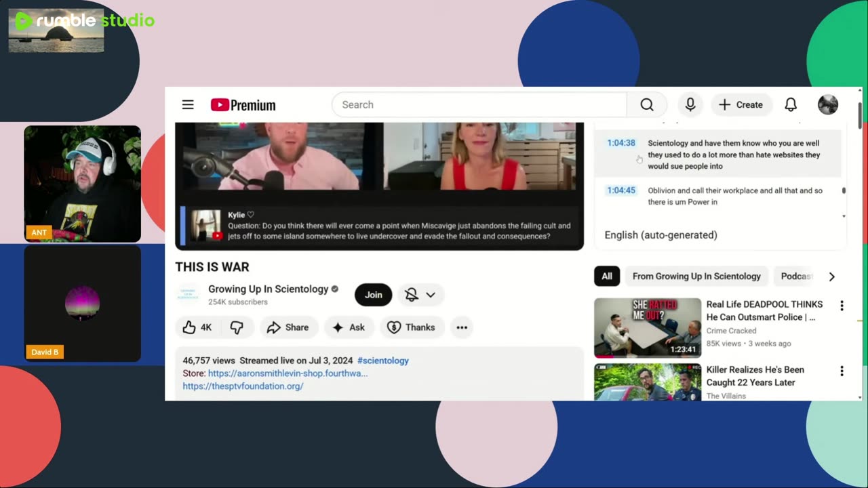Focus the YouTube Search input field
This screenshot has width=868, height=488.
click(479, 104)
